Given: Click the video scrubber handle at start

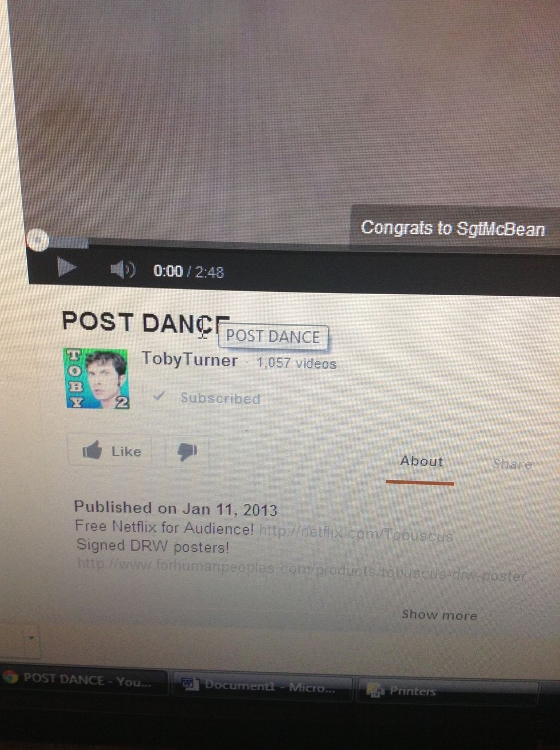Looking at the screenshot, I should pyautogui.click(x=38, y=240).
